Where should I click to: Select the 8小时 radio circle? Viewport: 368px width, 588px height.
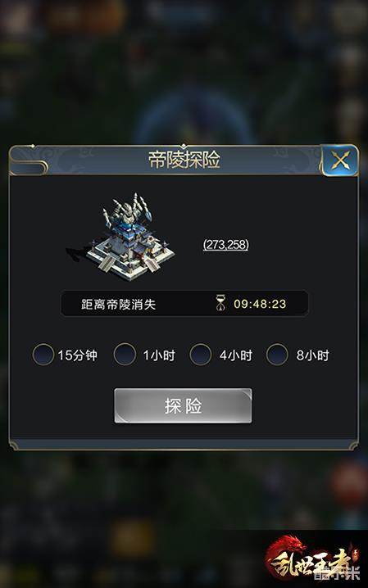(277, 355)
